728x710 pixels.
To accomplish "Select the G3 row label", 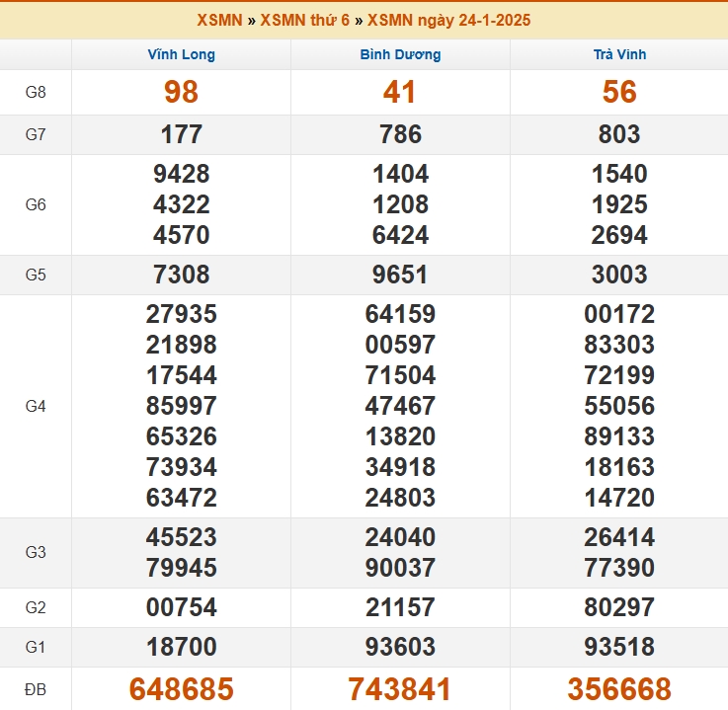I will coord(36,552).
